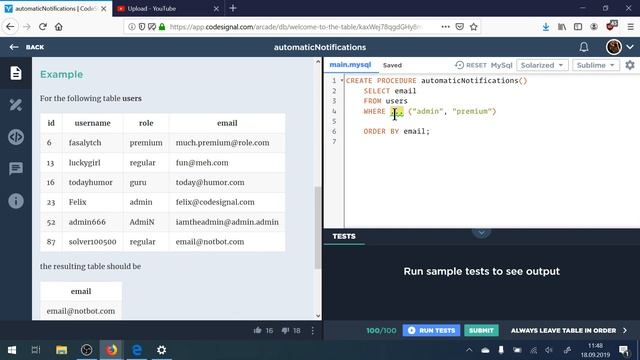Screen dimensions: 640x360
Task: Save page to Pocket icon
Action: pos(460,27)
